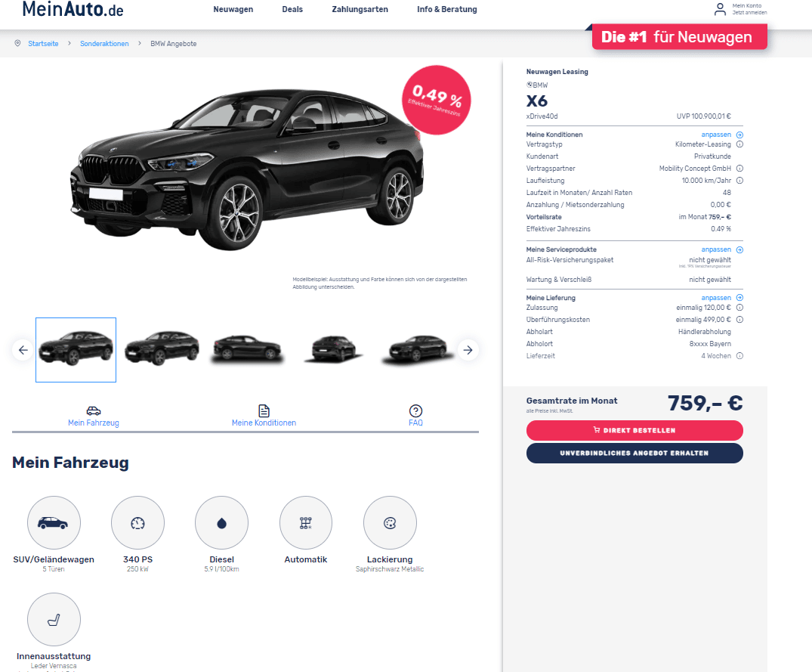Click info icon beside Lieferzeit 4 Wochen
The height and width of the screenshot is (672, 812).
point(739,356)
